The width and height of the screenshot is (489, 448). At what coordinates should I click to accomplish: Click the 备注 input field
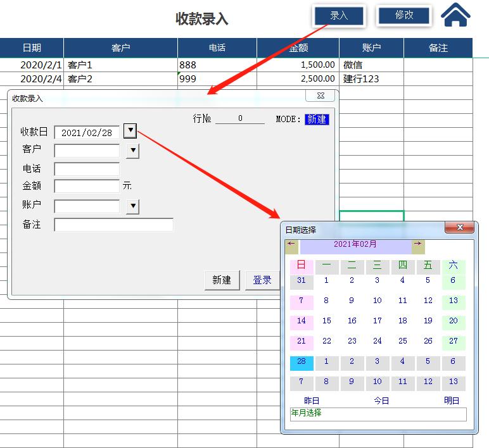click(114, 225)
